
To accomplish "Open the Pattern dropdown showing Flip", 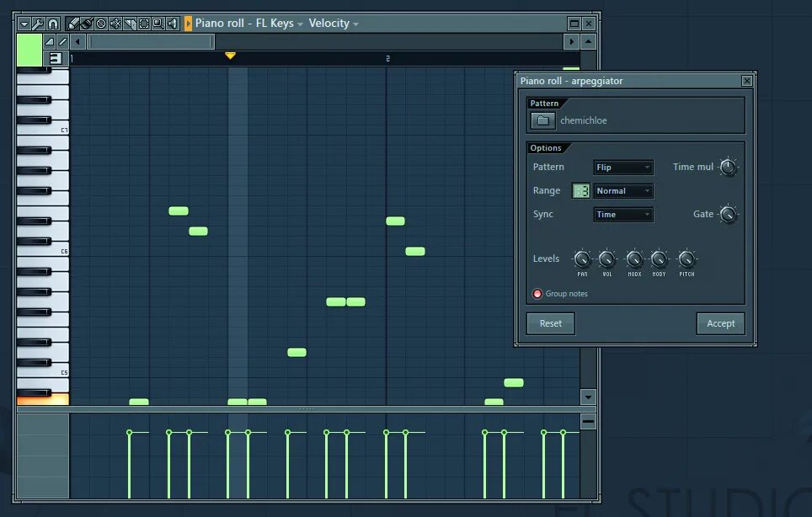I will (x=623, y=168).
